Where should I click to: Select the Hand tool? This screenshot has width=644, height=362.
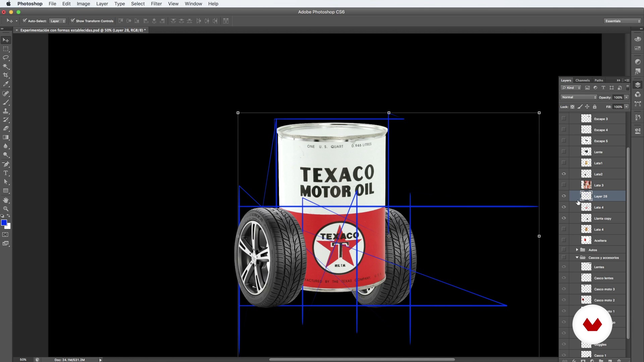[x=6, y=200]
